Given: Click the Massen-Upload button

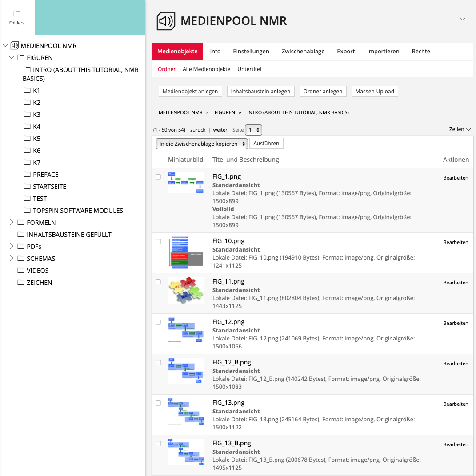Looking at the screenshot, I should (375, 91).
